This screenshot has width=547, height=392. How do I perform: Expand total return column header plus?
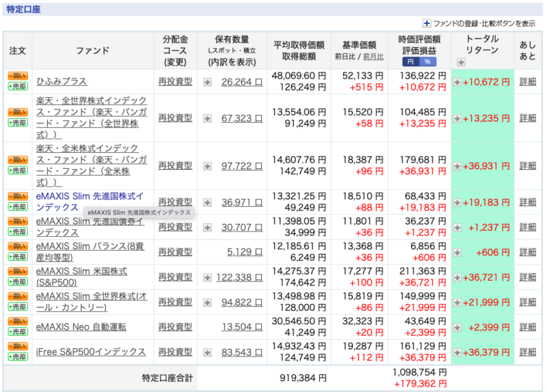coord(461,62)
